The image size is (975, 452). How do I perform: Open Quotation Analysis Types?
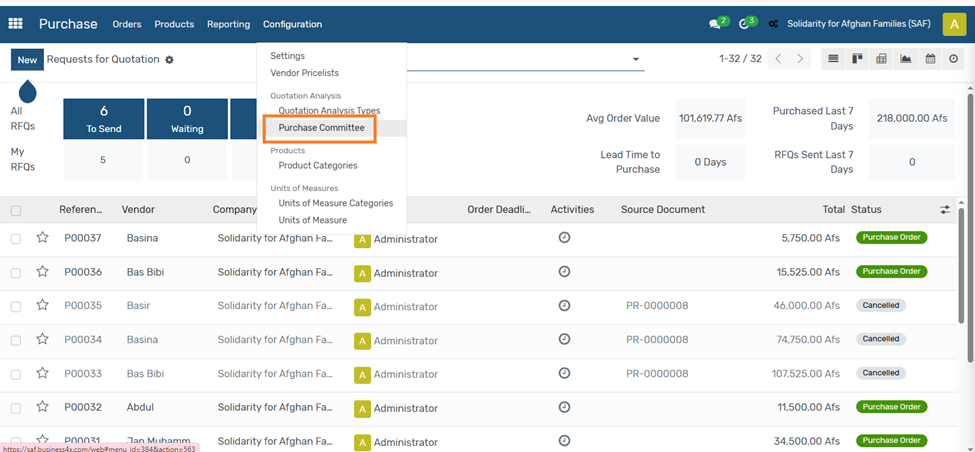(x=329, y=111)
